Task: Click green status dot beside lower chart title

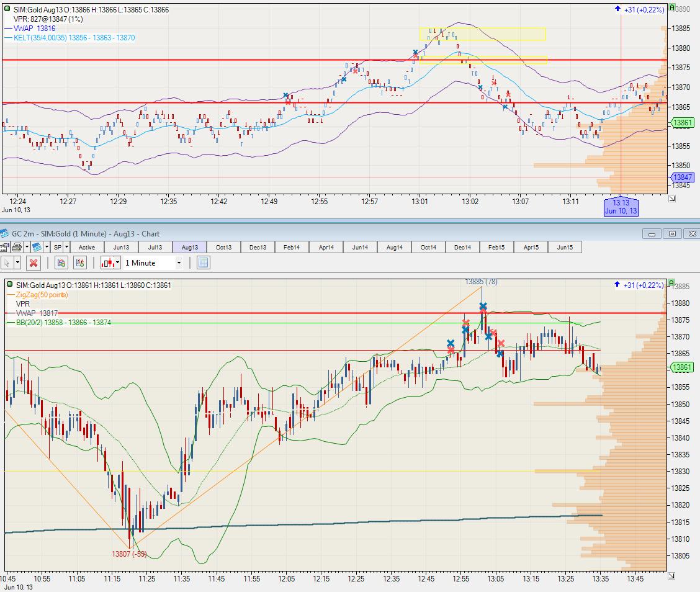Action: (9, 284)
